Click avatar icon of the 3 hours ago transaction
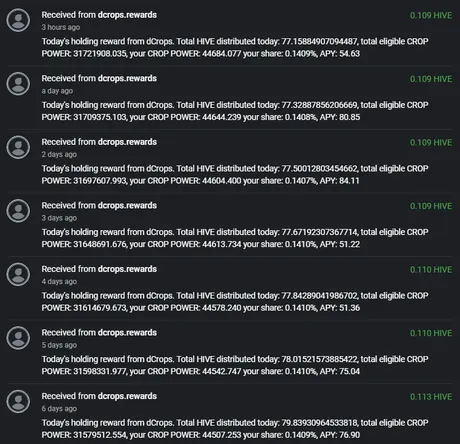 [x=18, y=20]
